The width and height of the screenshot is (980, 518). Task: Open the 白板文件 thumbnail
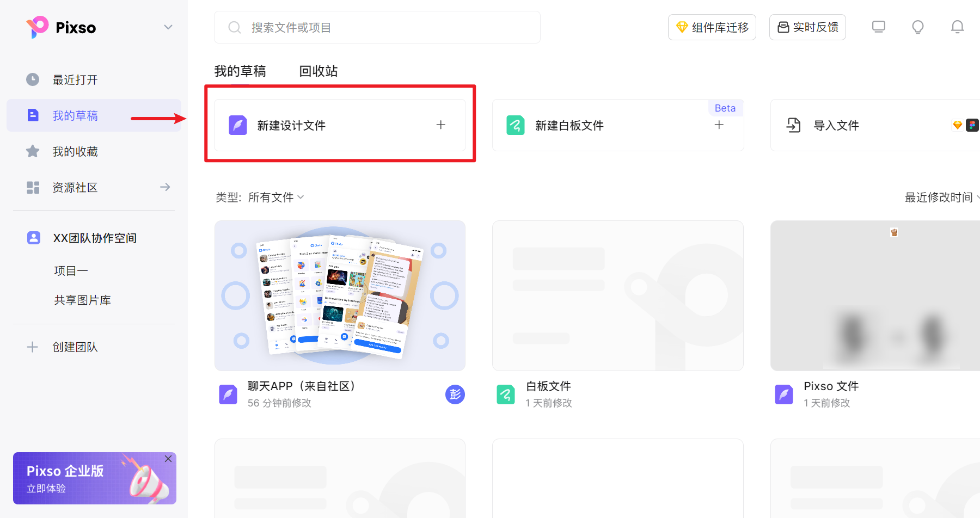pyautogui.click(x=618, y=295)
